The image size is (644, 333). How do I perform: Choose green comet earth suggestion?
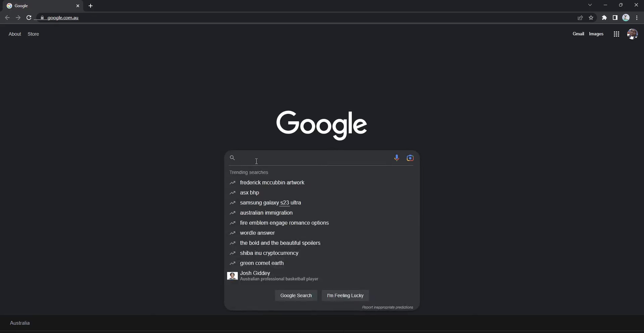click(x=322, y=263)
